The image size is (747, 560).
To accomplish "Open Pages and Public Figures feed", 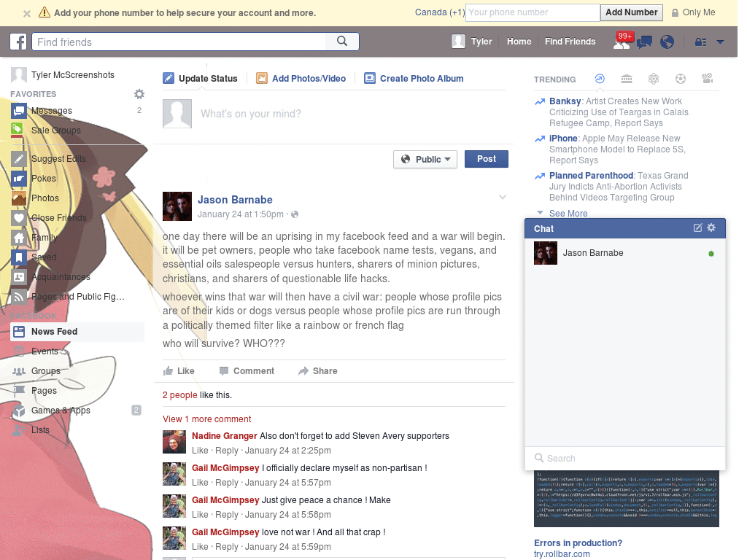I will click(76, 296).
